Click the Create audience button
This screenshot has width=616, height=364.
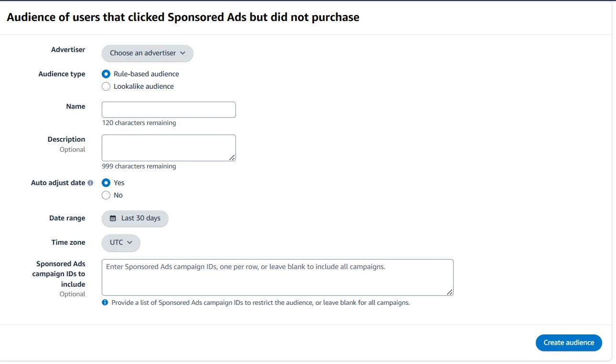(x=568, y=343)
